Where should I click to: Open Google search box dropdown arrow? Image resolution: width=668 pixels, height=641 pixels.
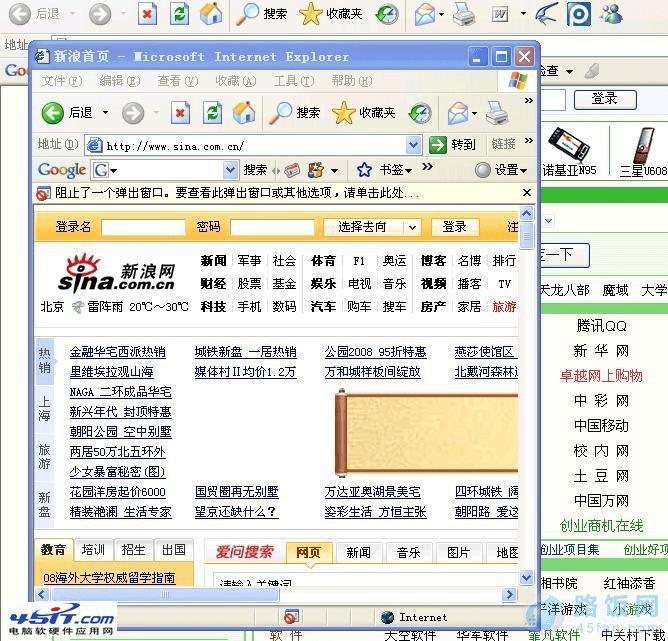pyautogui.click(x=230, y=170)
